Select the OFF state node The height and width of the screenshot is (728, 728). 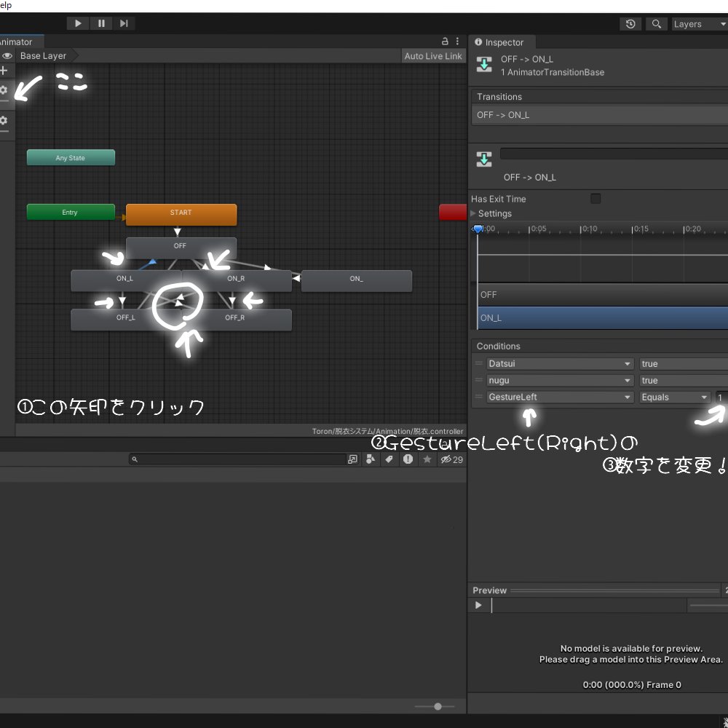click(x=181, y=248)
